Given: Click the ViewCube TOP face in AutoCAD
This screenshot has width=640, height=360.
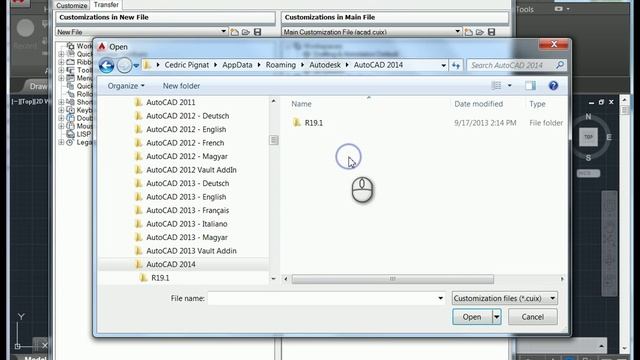Looking at the screenshot, I should pyautogui.click(x=588, y=137).
